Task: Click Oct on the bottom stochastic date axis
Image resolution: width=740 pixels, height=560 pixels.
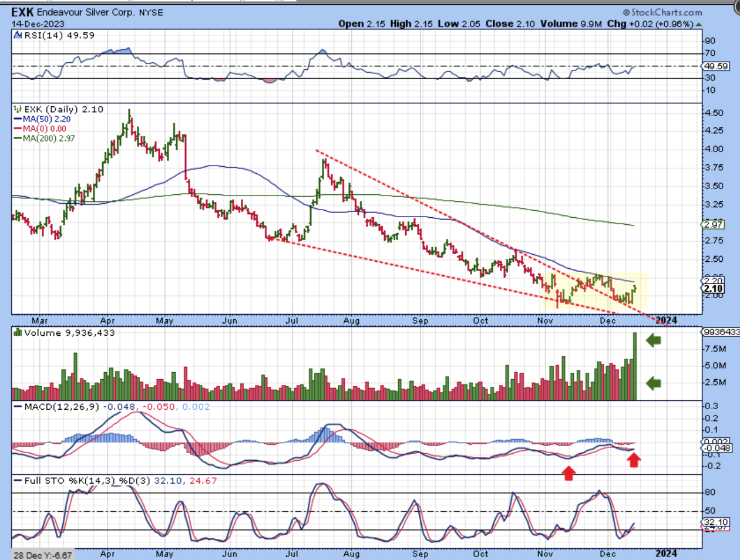Action: (x=480, y=554)
